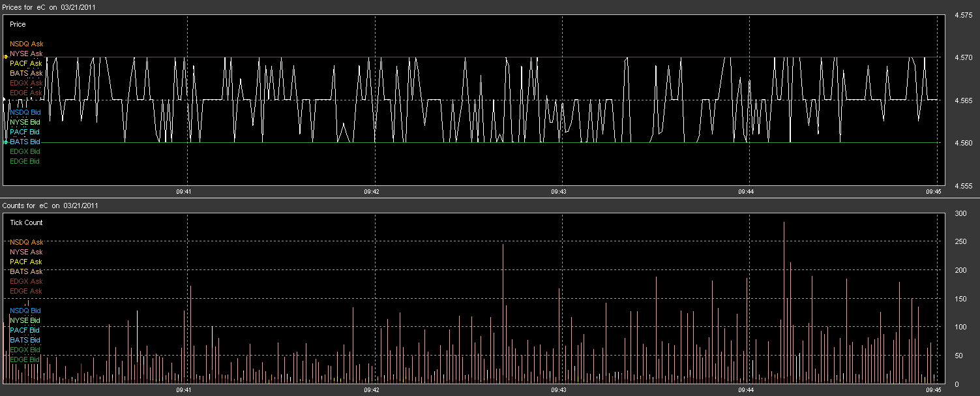
Task: Click the NSDQ Bid legend in Counts chart
Action: (25, 311)
